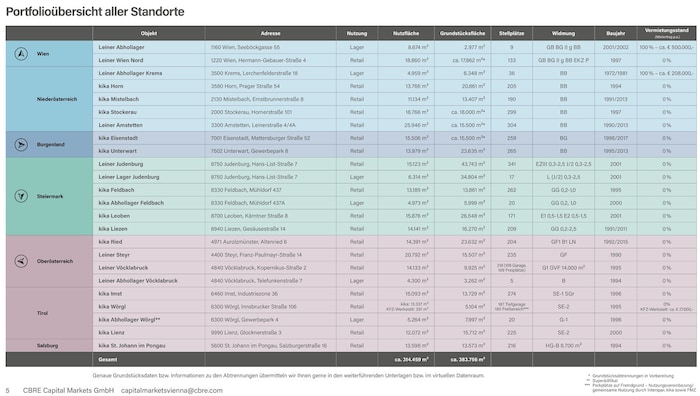Click the Oberösterreich region compass icon
This screenshot has width=700, height=396.
click(x=21, y=261)
